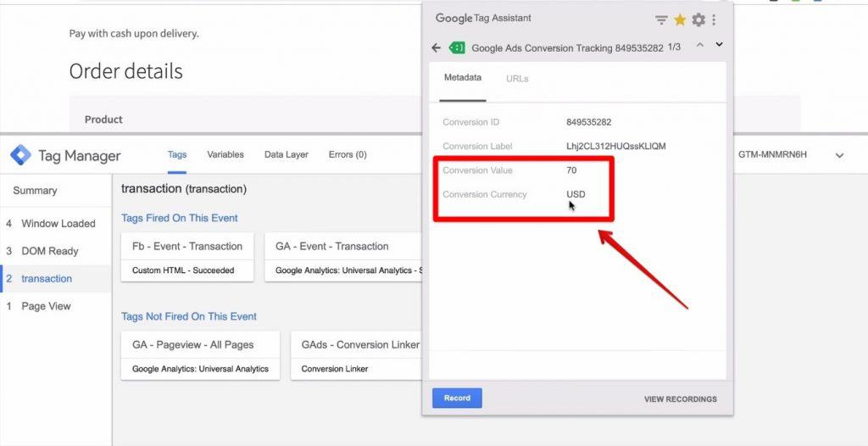Select the Window Loaded event

pyautogui.click(x=56, y=224)
